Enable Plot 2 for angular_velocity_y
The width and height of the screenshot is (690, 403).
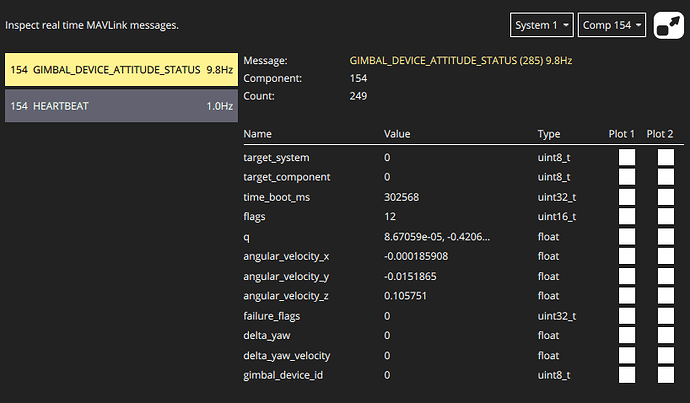point(666,276)
